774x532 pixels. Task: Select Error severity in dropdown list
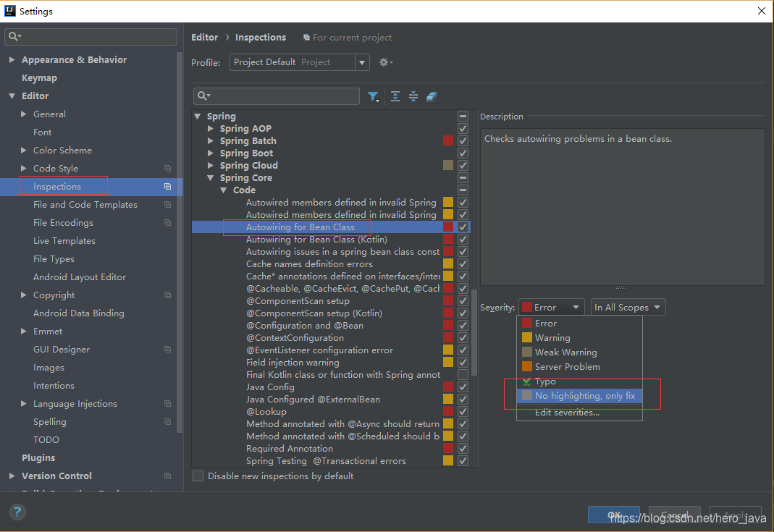point(579,324)
